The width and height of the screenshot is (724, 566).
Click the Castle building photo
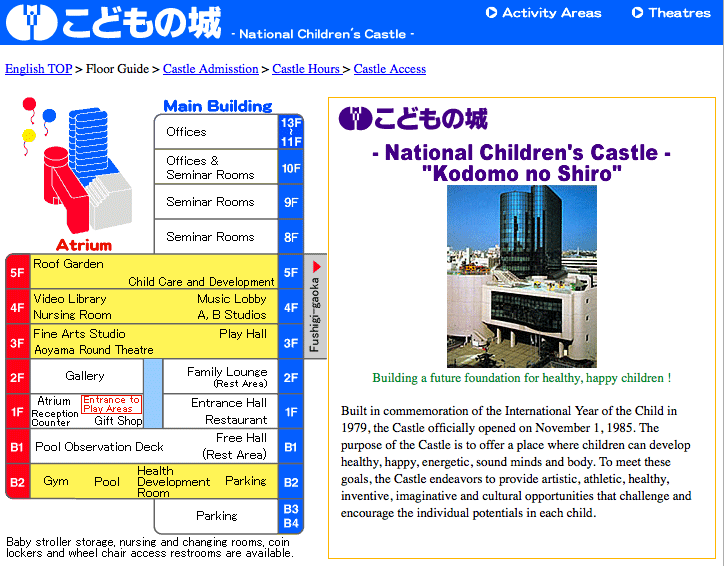click(x=522, y=276)
